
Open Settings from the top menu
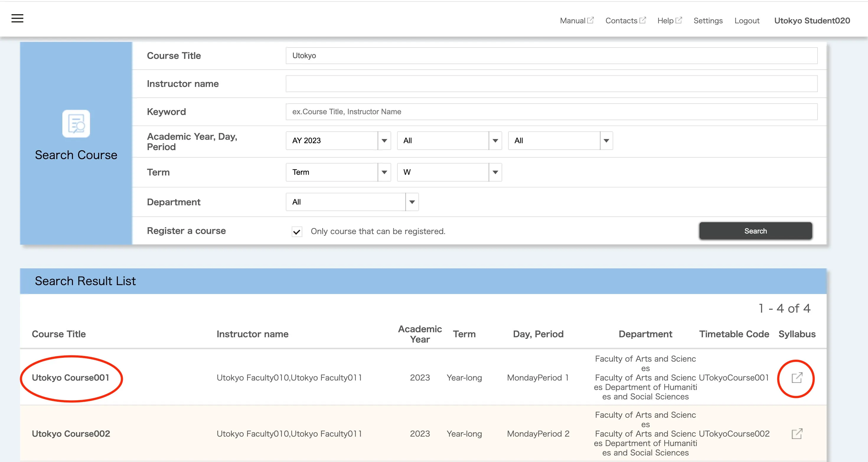(x=708, y=21)
